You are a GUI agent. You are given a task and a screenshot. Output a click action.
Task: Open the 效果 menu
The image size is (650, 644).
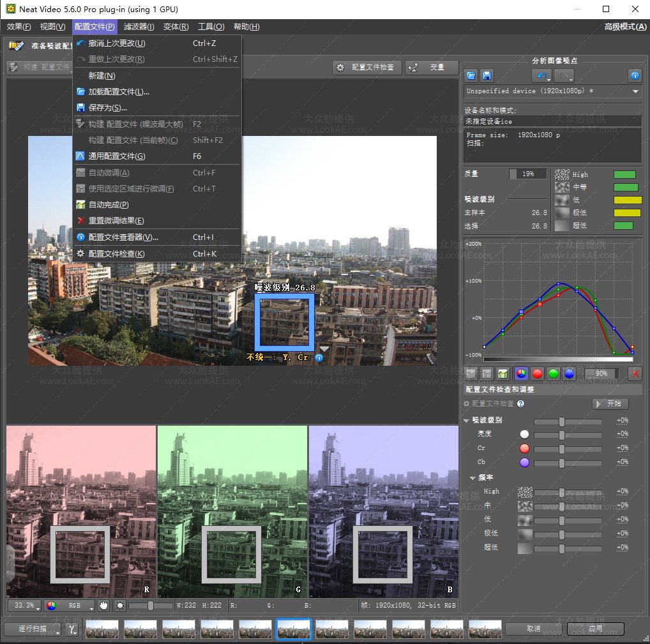point(19,27)
